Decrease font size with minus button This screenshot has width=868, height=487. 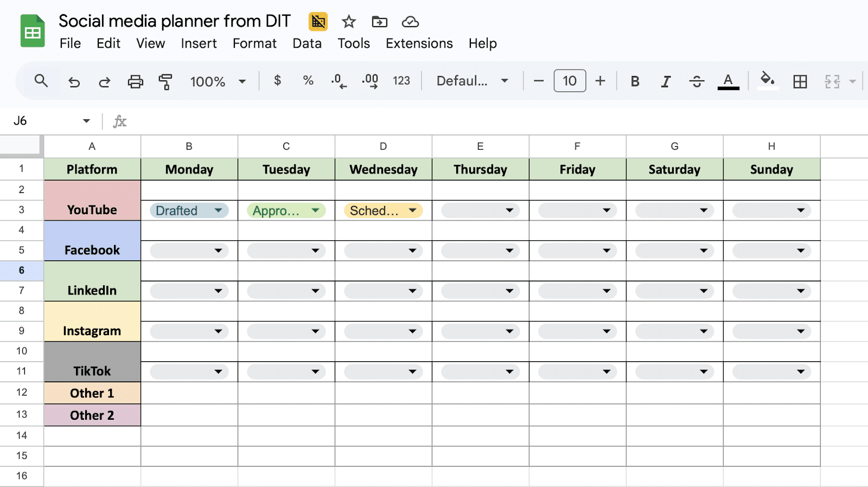coord(539,81)
